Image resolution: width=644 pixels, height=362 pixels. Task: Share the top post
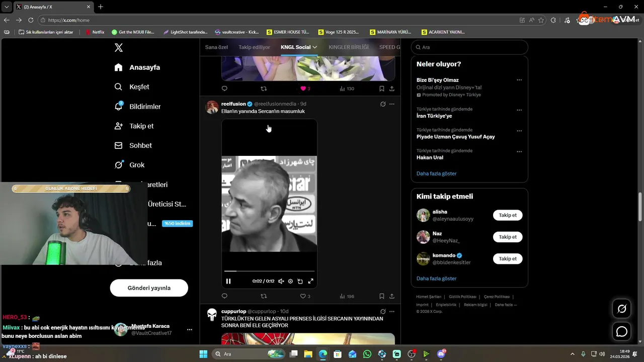pyautogui.click(x=392, y=88)
